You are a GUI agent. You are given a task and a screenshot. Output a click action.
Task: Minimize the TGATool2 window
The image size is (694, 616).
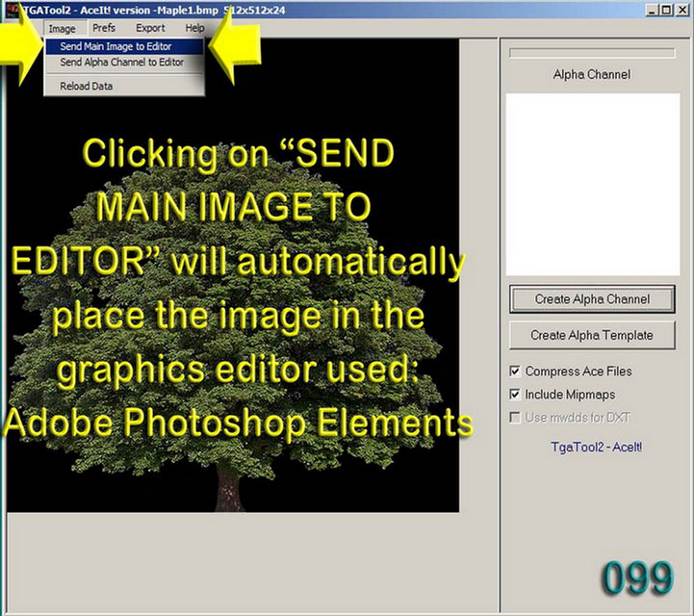pos(651,10)
